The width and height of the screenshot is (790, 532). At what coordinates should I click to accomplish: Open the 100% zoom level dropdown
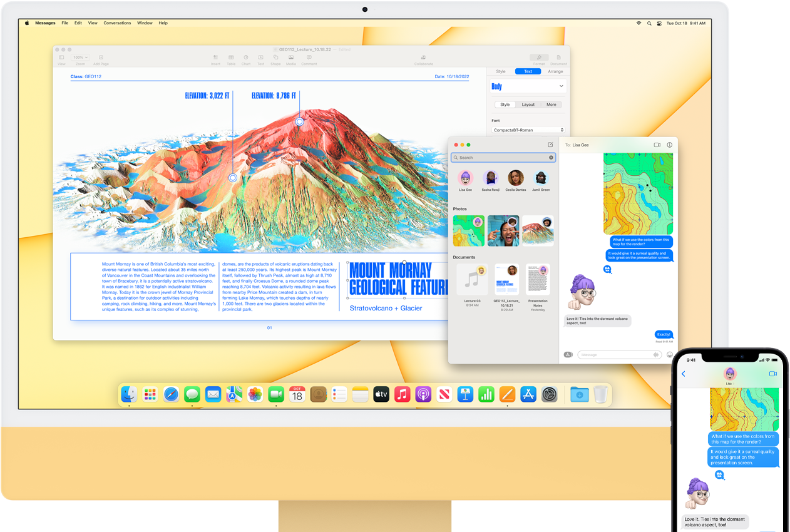[x=80, y=57]
